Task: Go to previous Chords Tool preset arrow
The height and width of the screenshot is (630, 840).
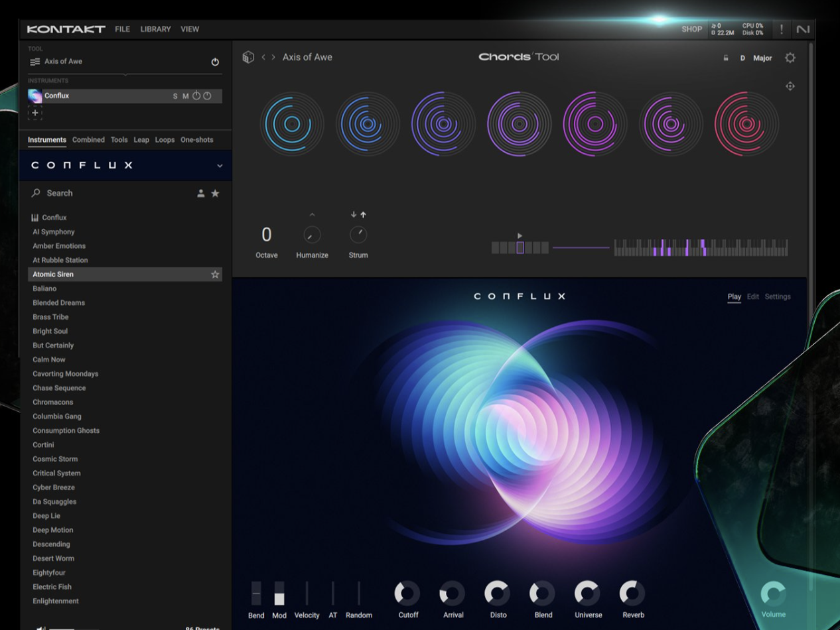Action: click(263, 57)
